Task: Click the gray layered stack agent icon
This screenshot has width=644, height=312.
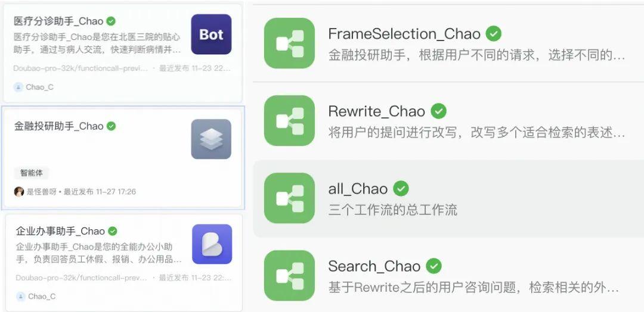Action: (x=211, y=139)
